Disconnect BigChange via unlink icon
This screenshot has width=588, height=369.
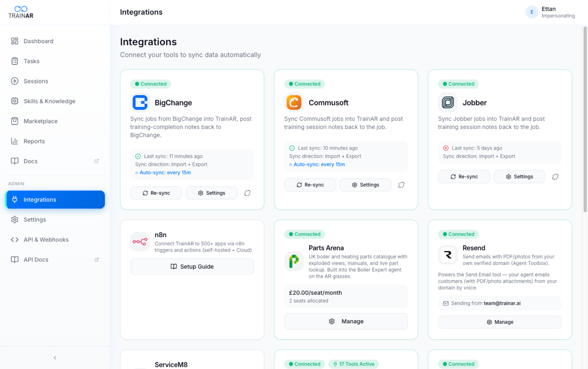tap(247, 193)
